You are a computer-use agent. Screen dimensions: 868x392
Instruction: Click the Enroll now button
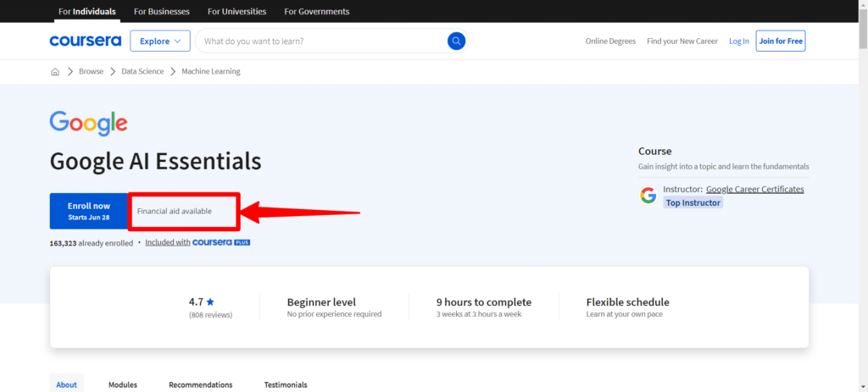click(88, 211)
